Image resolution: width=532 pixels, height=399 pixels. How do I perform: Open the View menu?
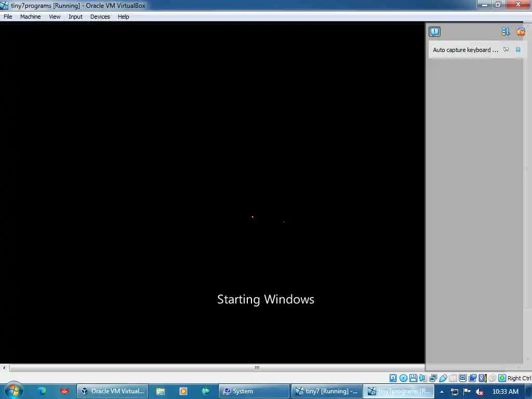coord(55,17)
